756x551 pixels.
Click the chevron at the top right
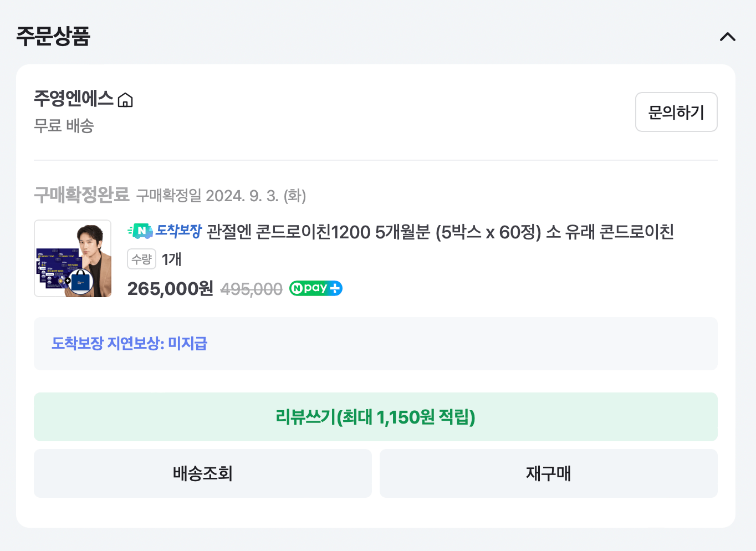(x=728, y=37)
